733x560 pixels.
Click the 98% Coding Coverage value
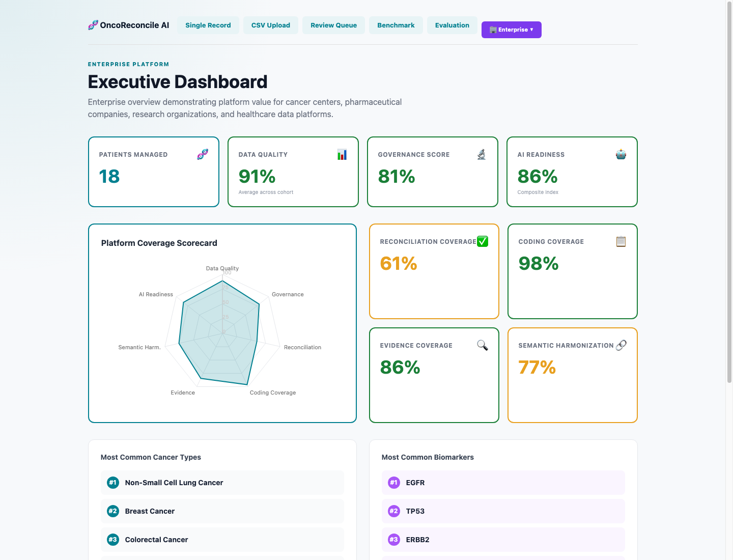tap(539, 263)
